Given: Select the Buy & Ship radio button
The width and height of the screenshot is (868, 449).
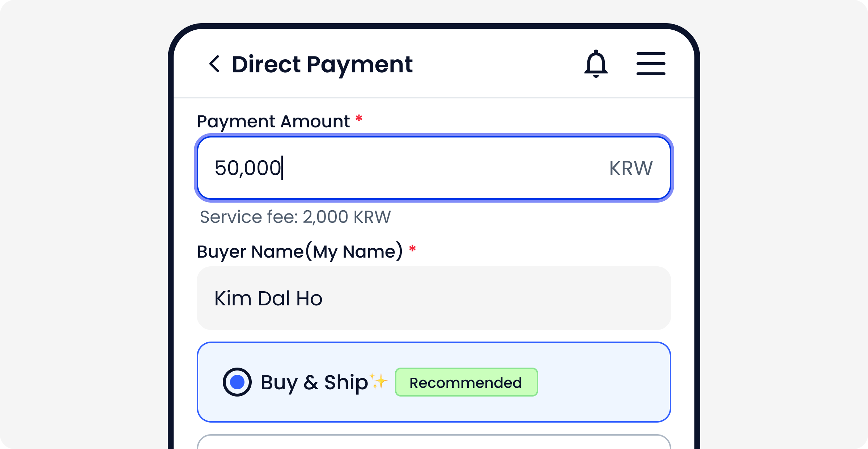Looking at the screenshot, I should (237, 382).
